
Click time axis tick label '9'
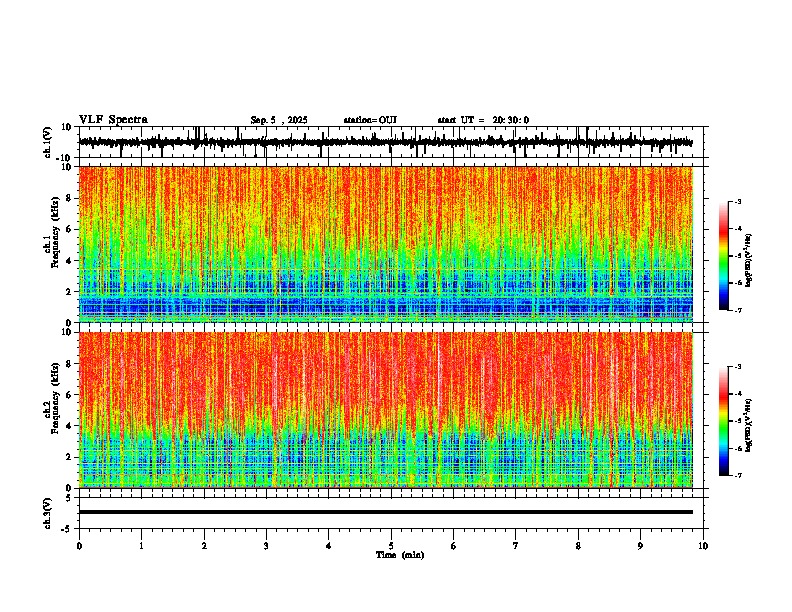640,546
